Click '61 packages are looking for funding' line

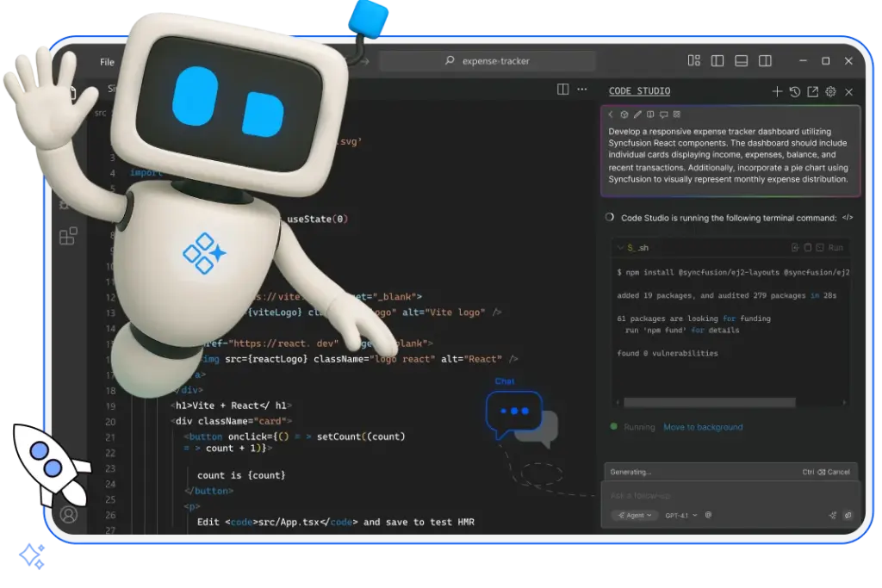(x=693, y=319)
